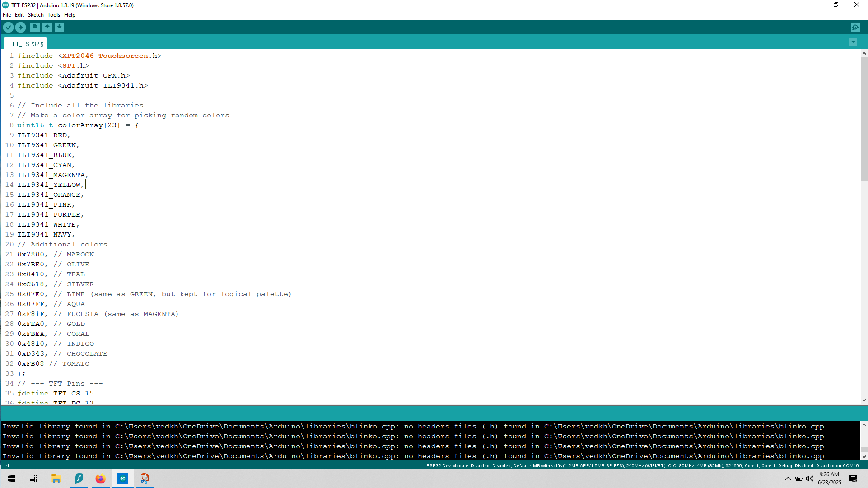Open the volume control in the tray
The width and height of the screenshot is (868, 488).
tap(810, 479)
